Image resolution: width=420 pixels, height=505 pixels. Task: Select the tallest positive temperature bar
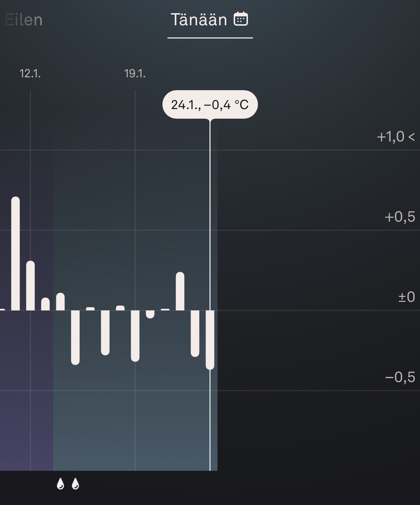[x=16, y=253]
